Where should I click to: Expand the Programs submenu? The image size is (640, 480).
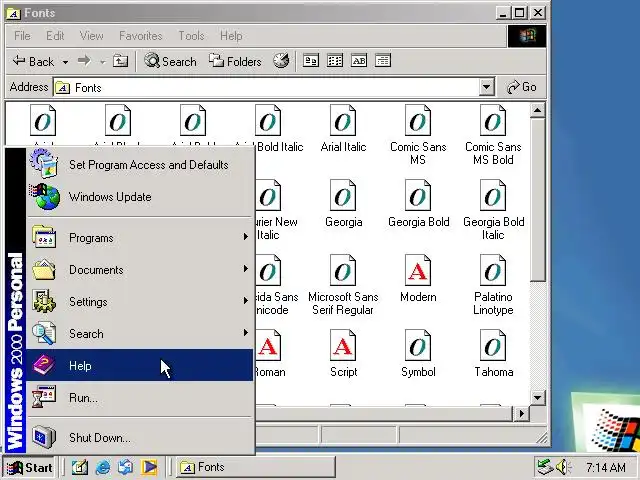pyautogui.click(x=139, y=238)
